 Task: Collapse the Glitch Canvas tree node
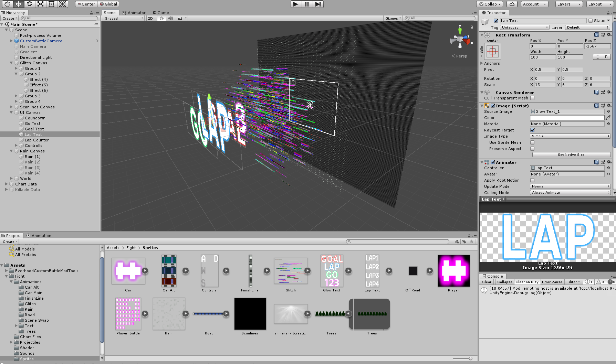click(11, 63)
